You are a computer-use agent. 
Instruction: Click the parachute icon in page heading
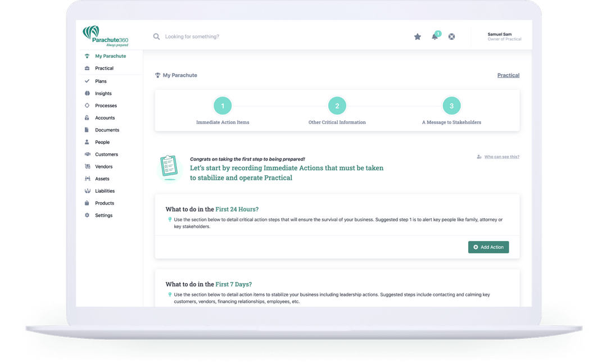click(x=157, y=75)
